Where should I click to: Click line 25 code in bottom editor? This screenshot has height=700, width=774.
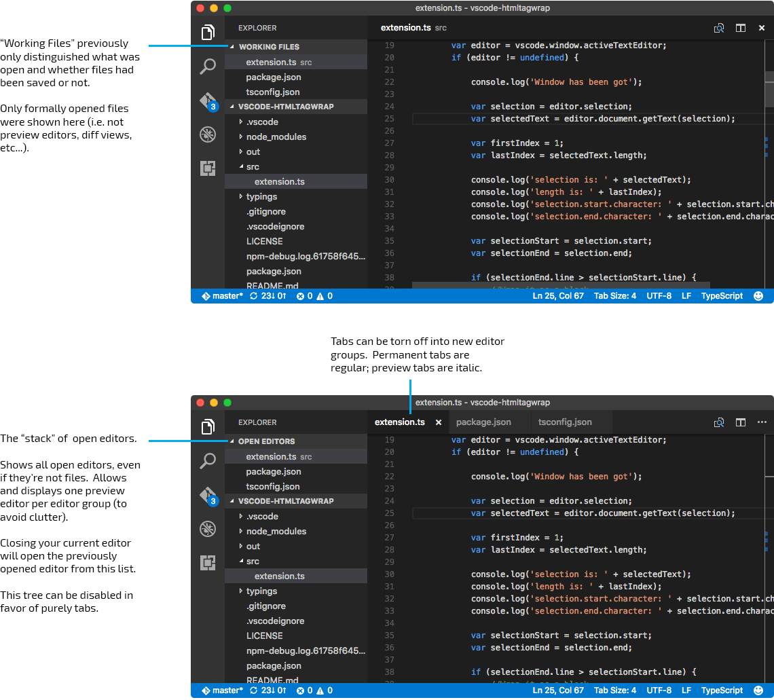603,513
